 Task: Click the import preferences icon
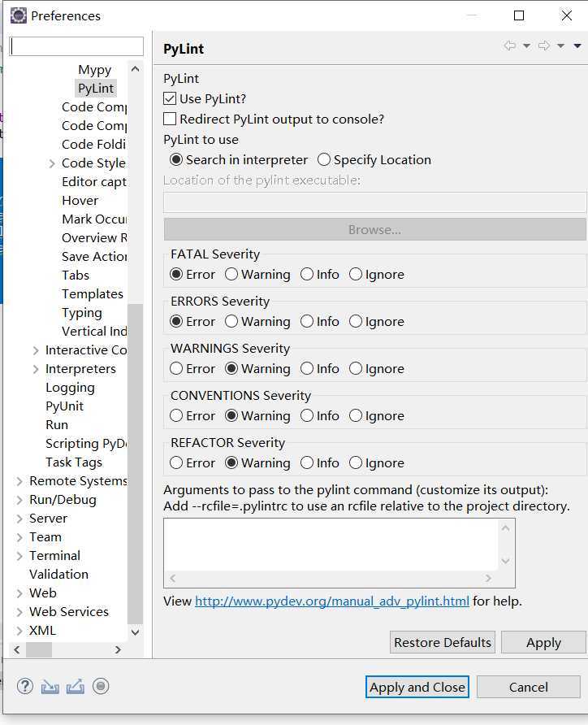(50, 687)
